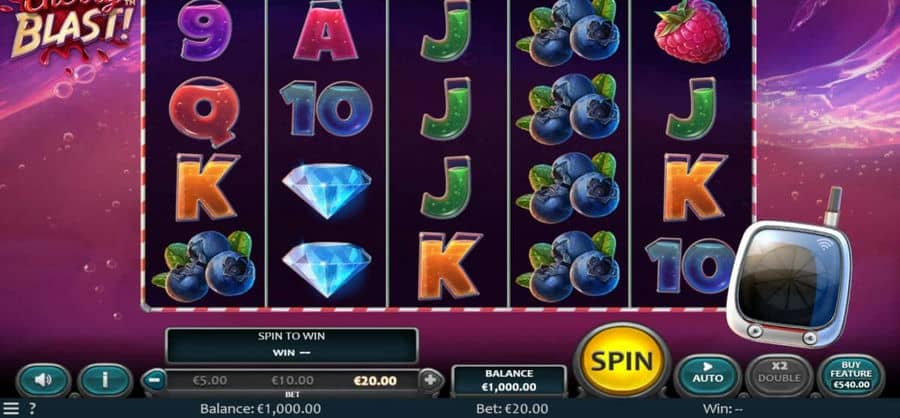Viewport: 900px width, 418px height.
Task: Click the BALANCE €1,000.00 display panel
Action: (509, 380)
